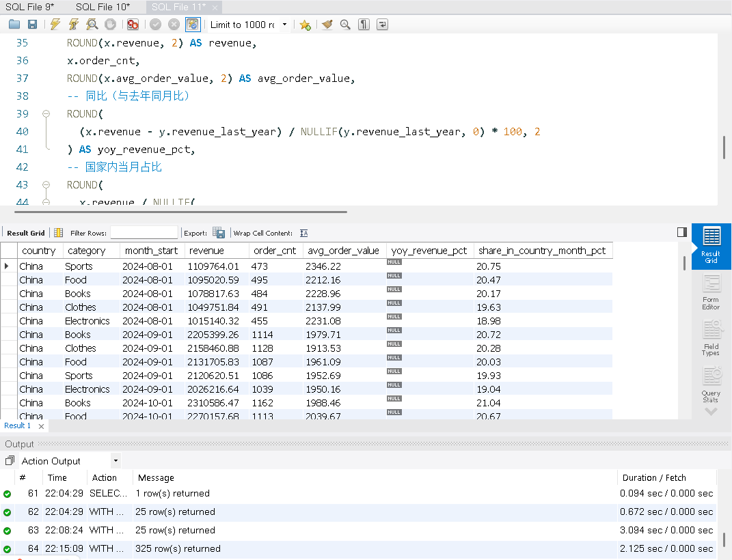The image size is (732, 560).
Task: Switch to SQL File 9 tab
Action: coord(29,7)
